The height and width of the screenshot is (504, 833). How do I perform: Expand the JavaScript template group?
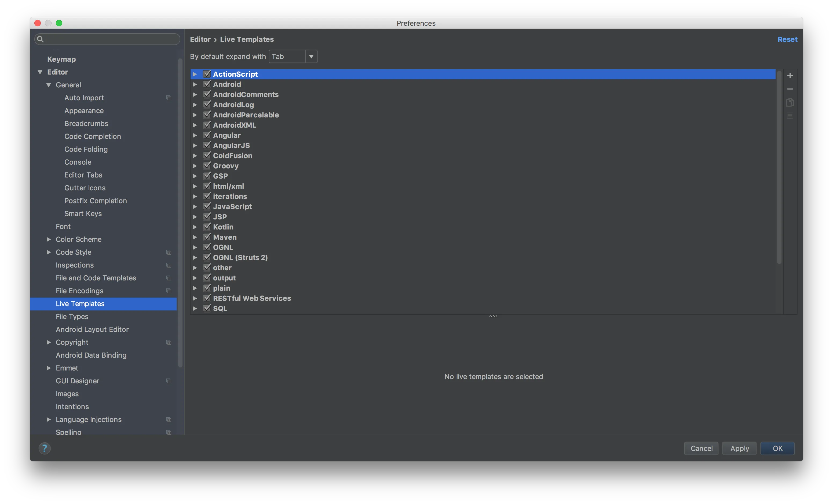(x=195, y=206)
